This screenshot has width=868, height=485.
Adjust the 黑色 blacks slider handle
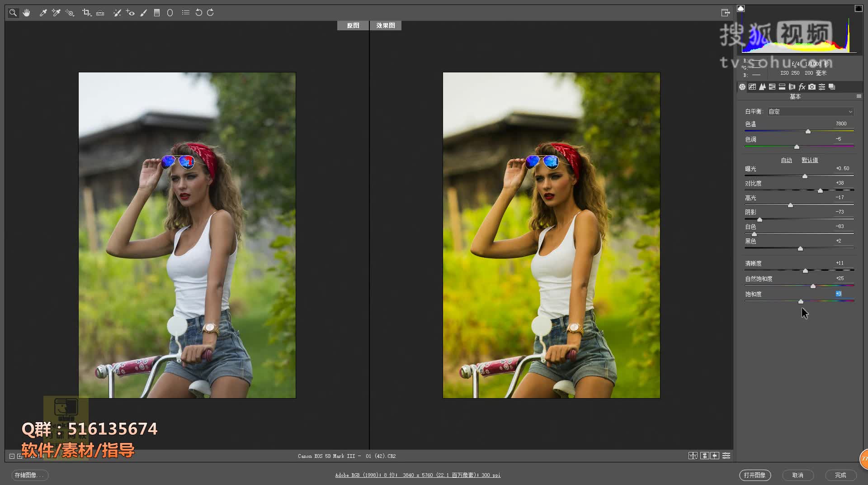pyautogui.click(x=801, y=249)
